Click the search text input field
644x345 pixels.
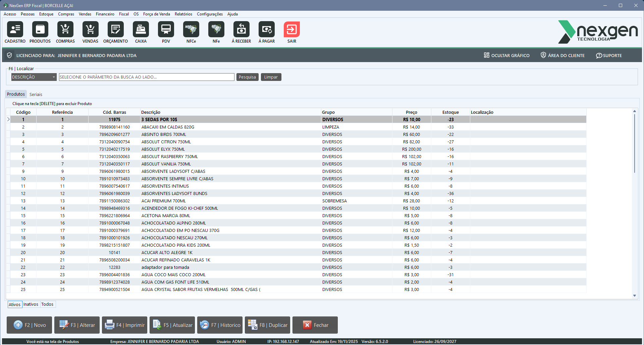tap(147, 77)
